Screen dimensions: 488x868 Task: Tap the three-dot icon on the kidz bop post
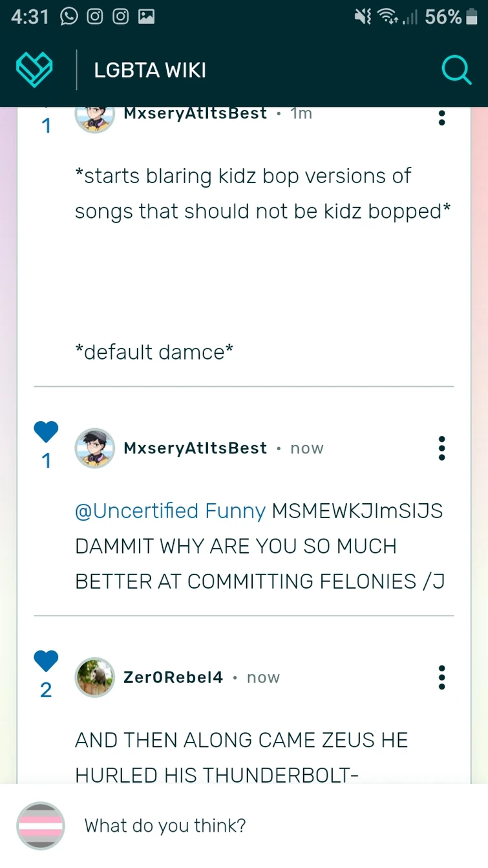coord(441,118)
